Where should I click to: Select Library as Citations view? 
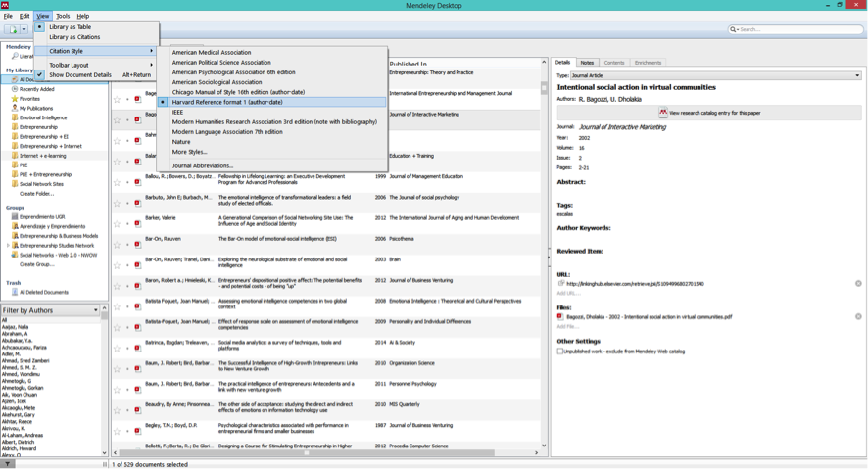pos(74,37)
